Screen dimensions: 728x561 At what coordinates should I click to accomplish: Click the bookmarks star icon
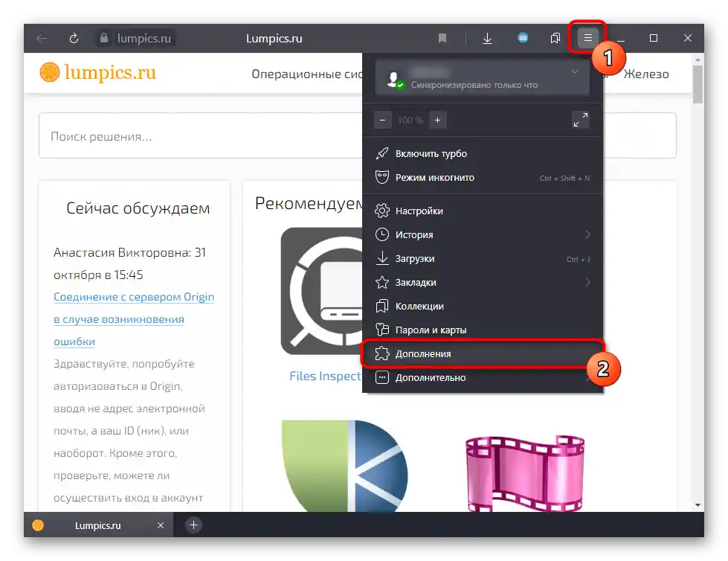[382, 282]
